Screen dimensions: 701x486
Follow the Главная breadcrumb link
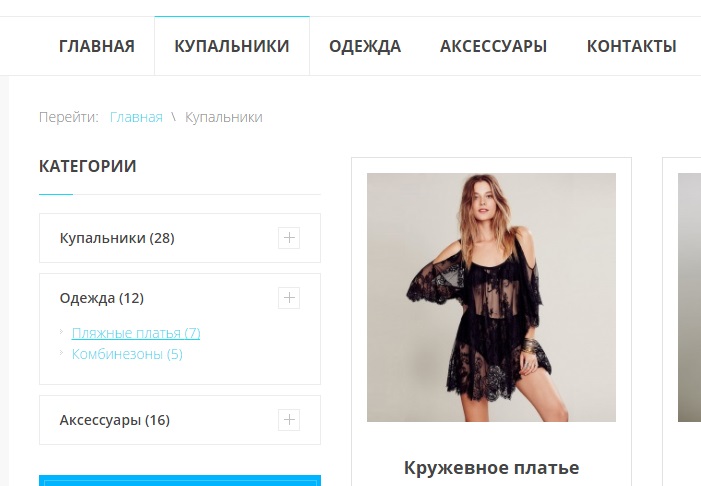(x=136, y=117)
